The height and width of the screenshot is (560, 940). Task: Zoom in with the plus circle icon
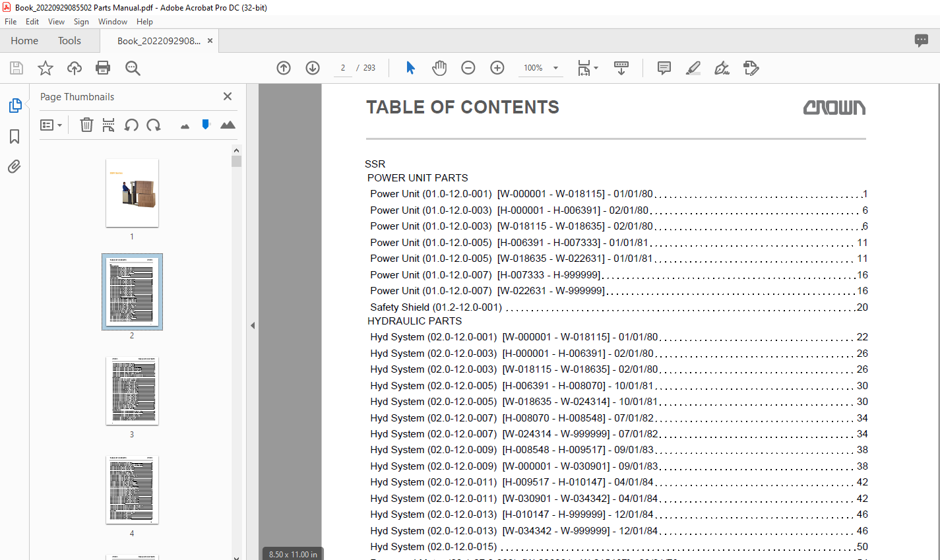tap(497, 68)
